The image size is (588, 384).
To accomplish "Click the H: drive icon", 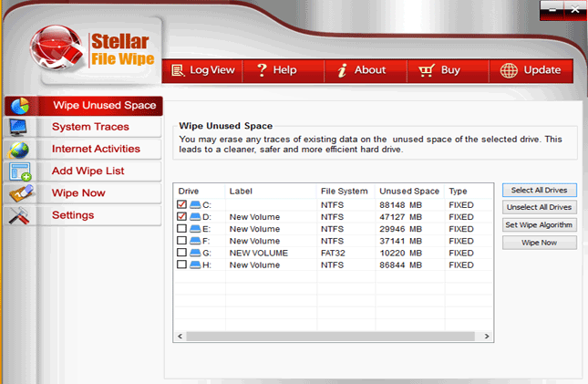I will pyautogui.click(x=195, y=265).
